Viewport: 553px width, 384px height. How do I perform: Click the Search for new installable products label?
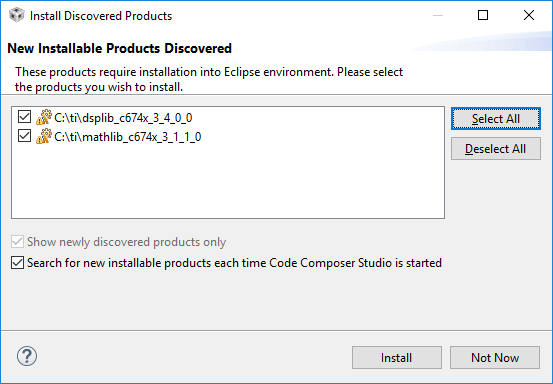(x=234, y=263)
